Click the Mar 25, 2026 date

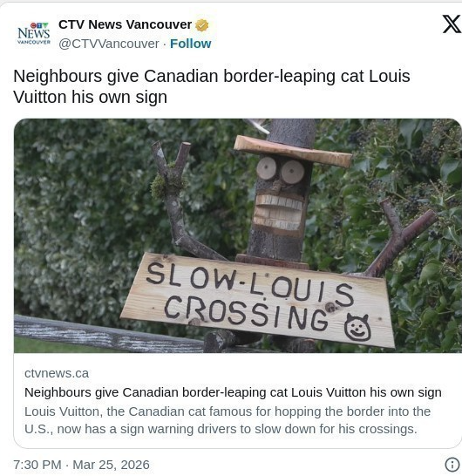111,465
